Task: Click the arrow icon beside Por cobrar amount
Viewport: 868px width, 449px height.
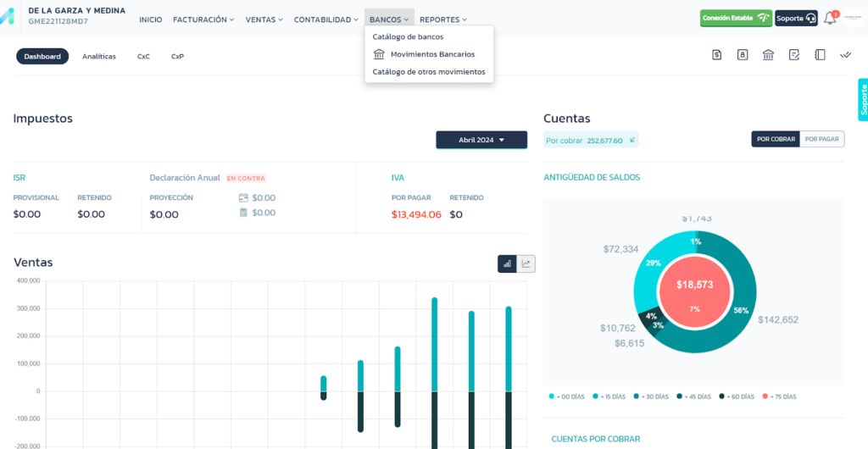Action: (632, 140)
